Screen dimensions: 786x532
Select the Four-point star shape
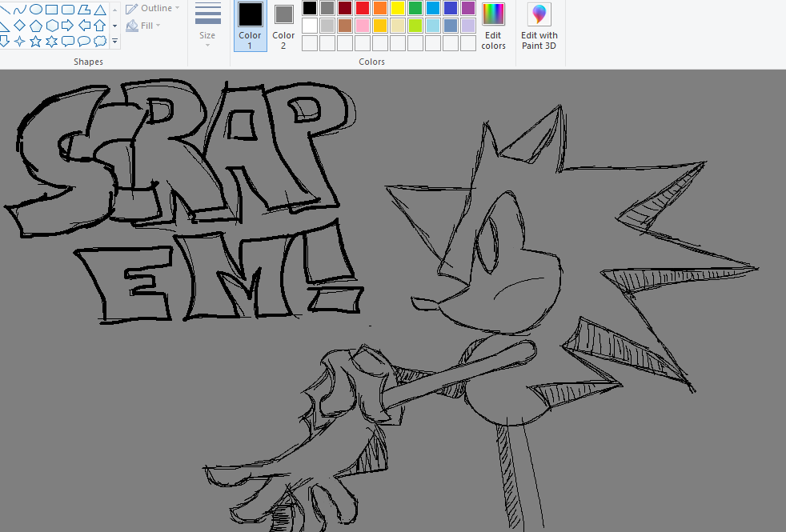[x=19, y=41]
